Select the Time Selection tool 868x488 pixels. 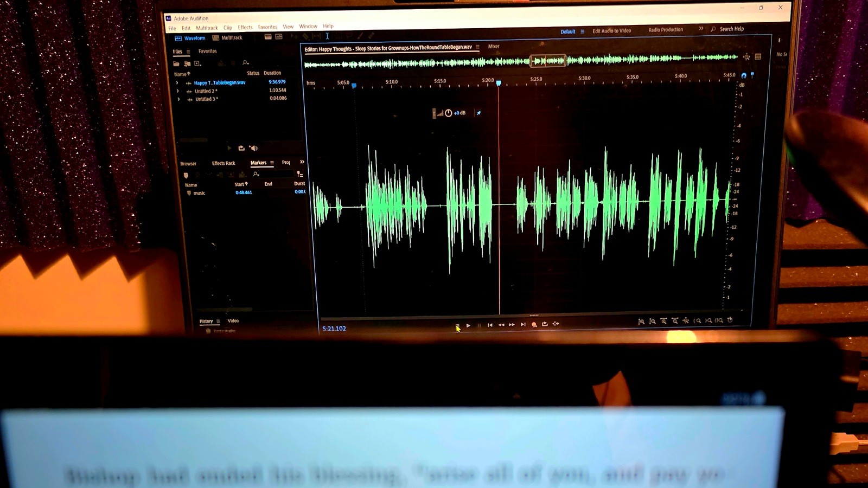tap(327, 36)
